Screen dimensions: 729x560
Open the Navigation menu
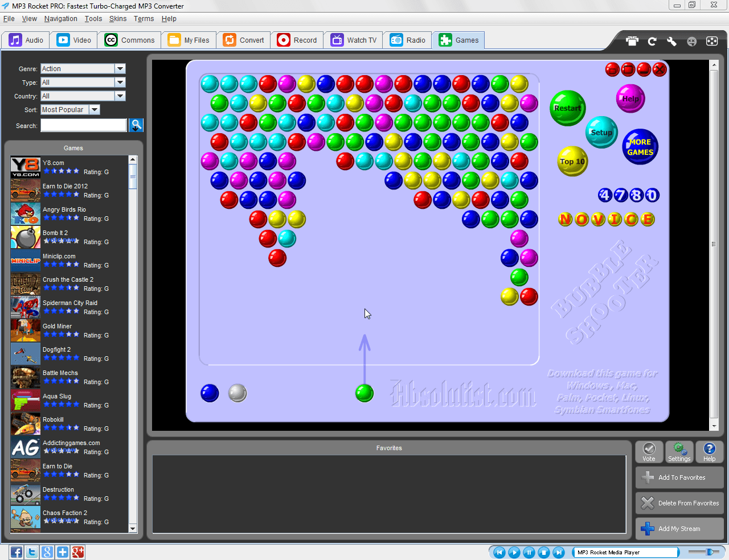61,19
